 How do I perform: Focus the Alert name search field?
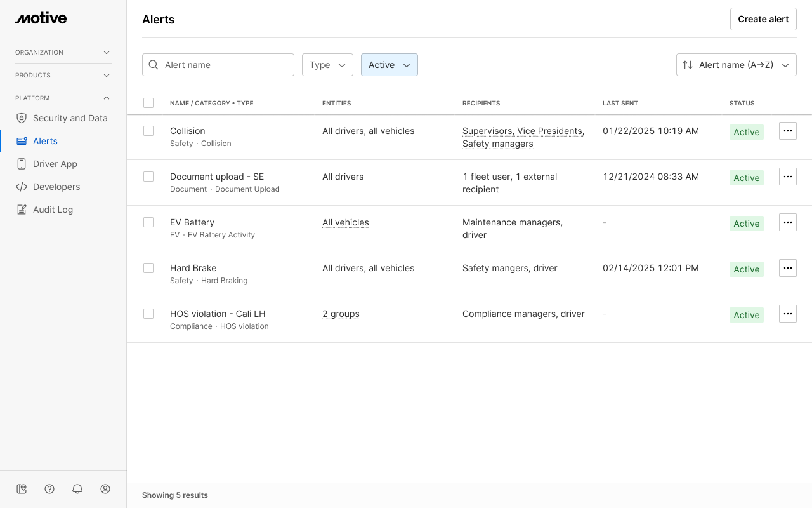[226, 65]
